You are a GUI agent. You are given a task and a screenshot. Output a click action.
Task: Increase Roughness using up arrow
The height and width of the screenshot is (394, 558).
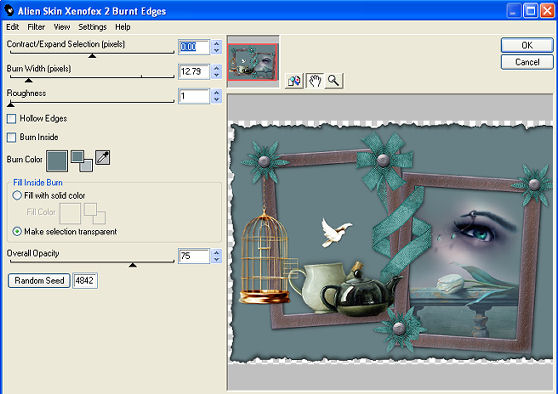[216, 93]
